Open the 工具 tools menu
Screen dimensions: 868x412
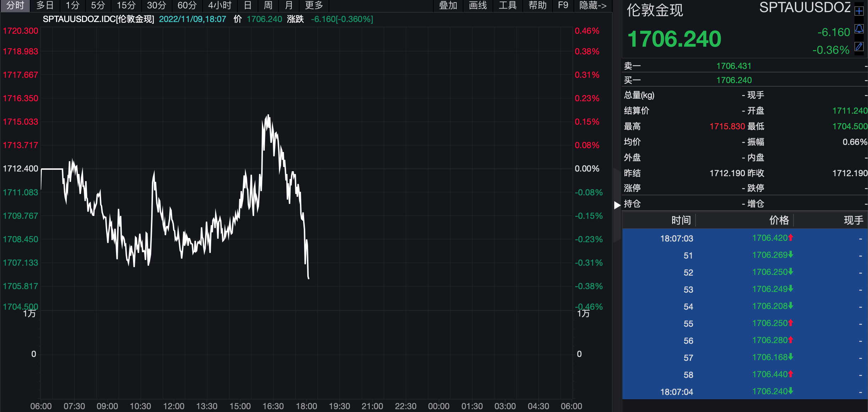coord(507,5)
